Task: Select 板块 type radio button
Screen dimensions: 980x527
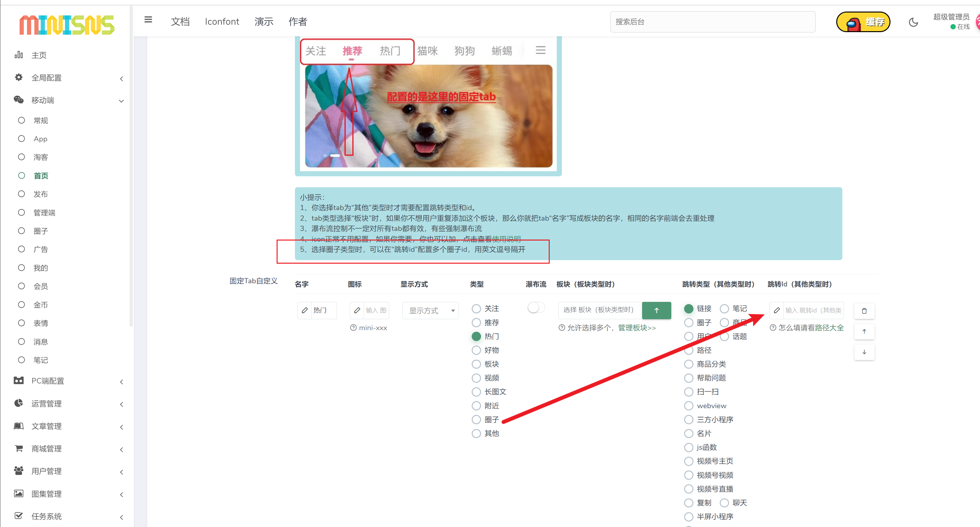Action: click(476, 364)
